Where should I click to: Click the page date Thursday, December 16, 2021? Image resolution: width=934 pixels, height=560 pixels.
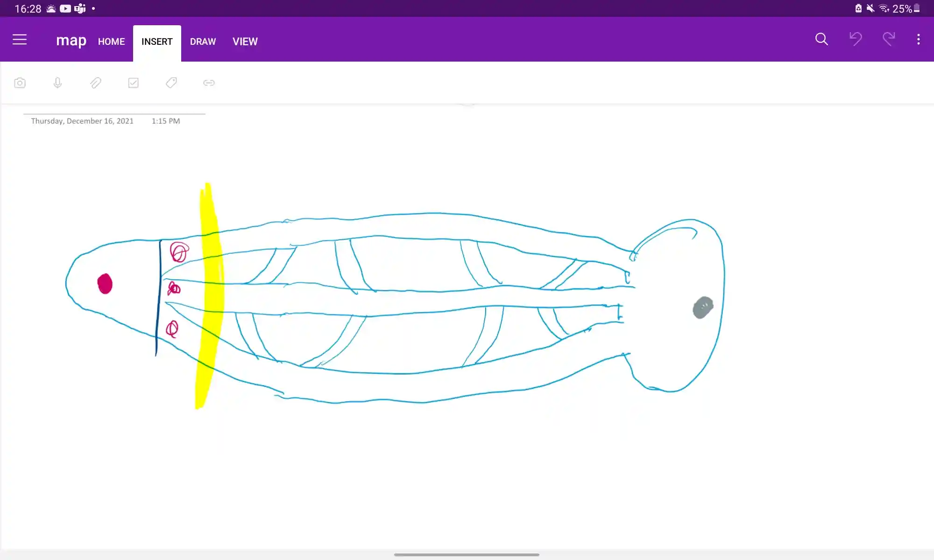click(x=82, y=121)
